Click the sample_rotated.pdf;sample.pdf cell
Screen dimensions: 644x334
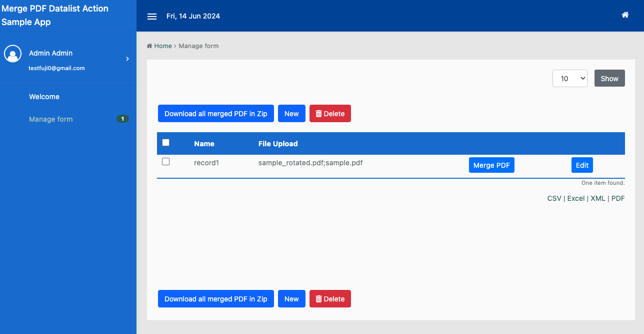pyautogui.click(x=310, y=163)
